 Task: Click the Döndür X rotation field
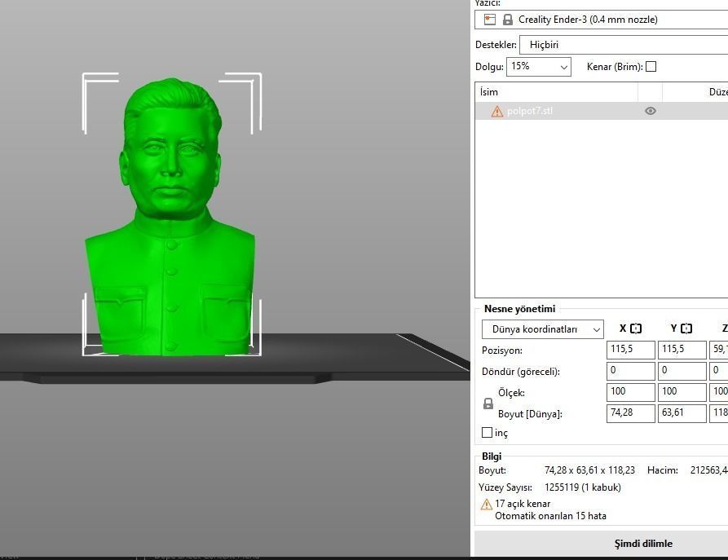coord(630,371)
